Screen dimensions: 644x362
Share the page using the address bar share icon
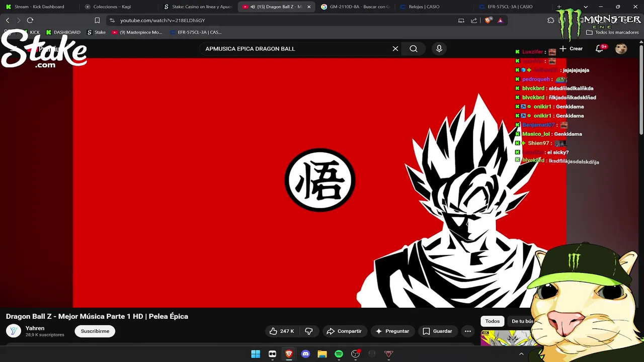point(474,20)
